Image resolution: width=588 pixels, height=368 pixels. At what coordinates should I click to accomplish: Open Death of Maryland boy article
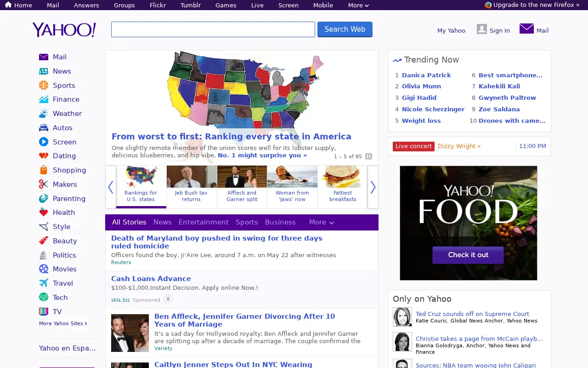[x=217, y=242]
